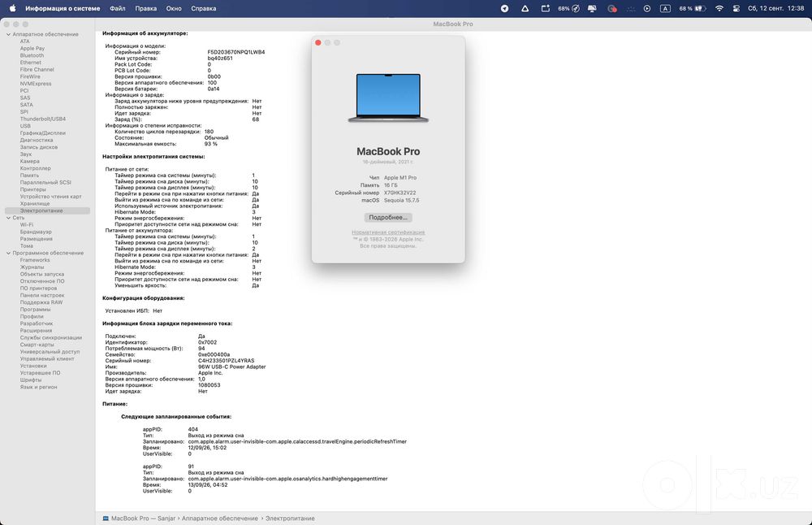Click the date and time clock
The width and height of the screenshot is (812, 525).
tap(775, 8)
